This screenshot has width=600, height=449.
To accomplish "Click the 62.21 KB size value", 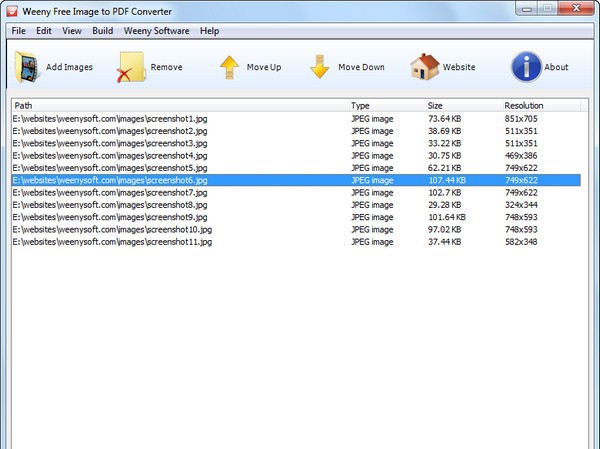I will pyautogui.click(x=444, y=168).
